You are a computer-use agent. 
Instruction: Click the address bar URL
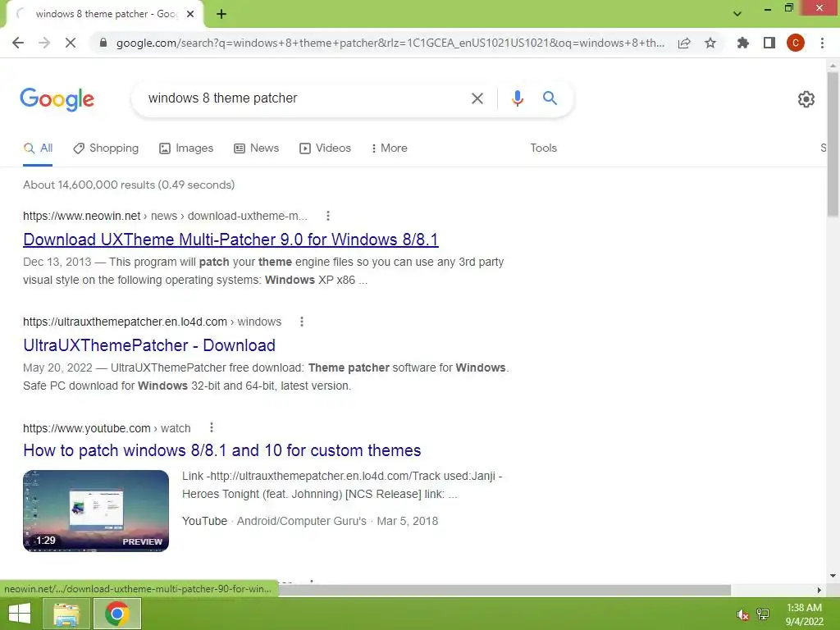point(390,43)
